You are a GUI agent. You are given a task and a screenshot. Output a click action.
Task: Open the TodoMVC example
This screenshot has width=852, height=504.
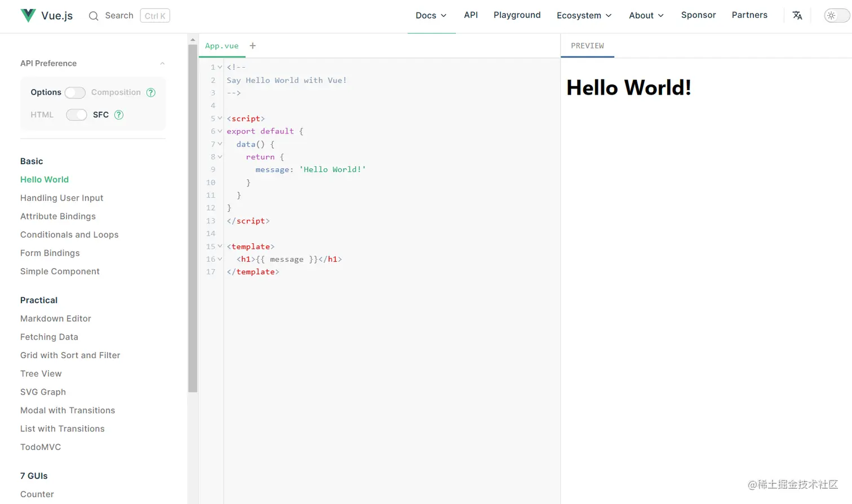(x=41, y=447)
